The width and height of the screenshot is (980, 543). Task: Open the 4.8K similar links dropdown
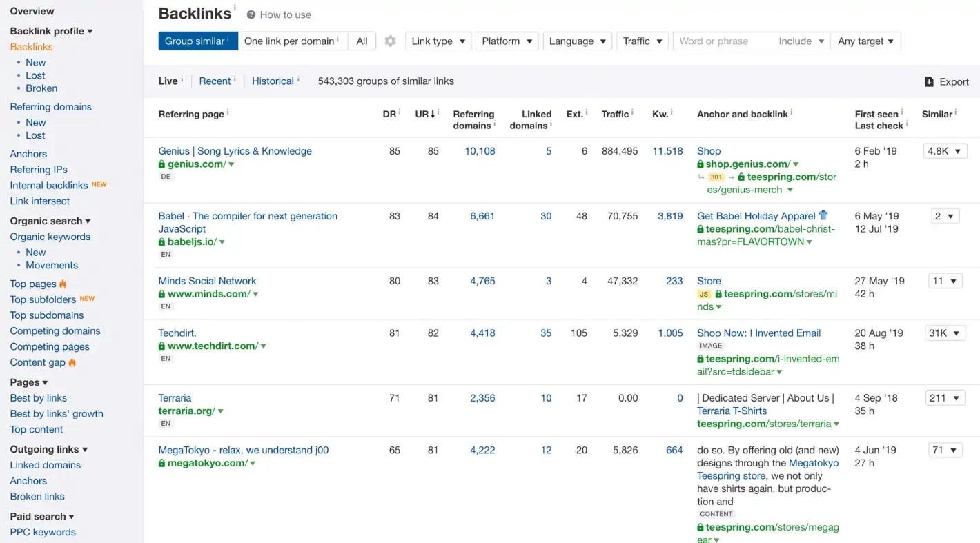point(945,151)
